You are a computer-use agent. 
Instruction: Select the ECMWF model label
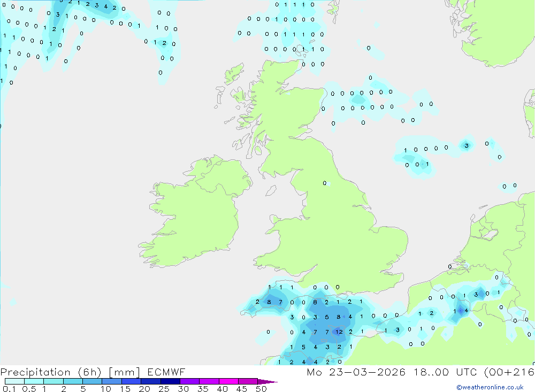166,372
